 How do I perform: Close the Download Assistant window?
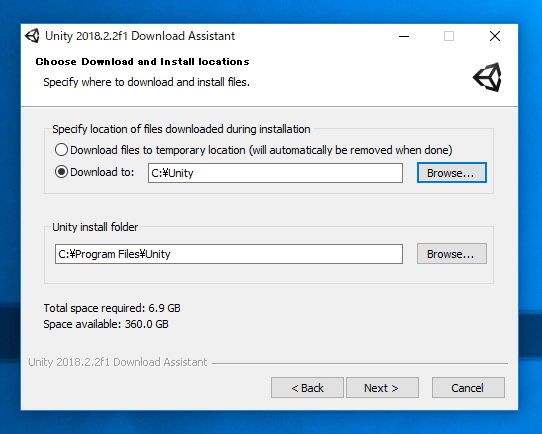click(495, 36)
